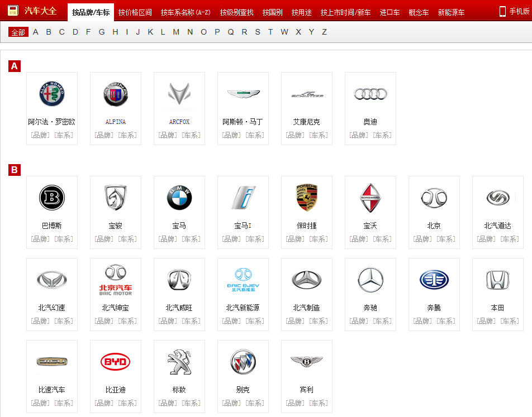Click the 艾康尼克 logo
532x417 pixels.
(307, 94)
